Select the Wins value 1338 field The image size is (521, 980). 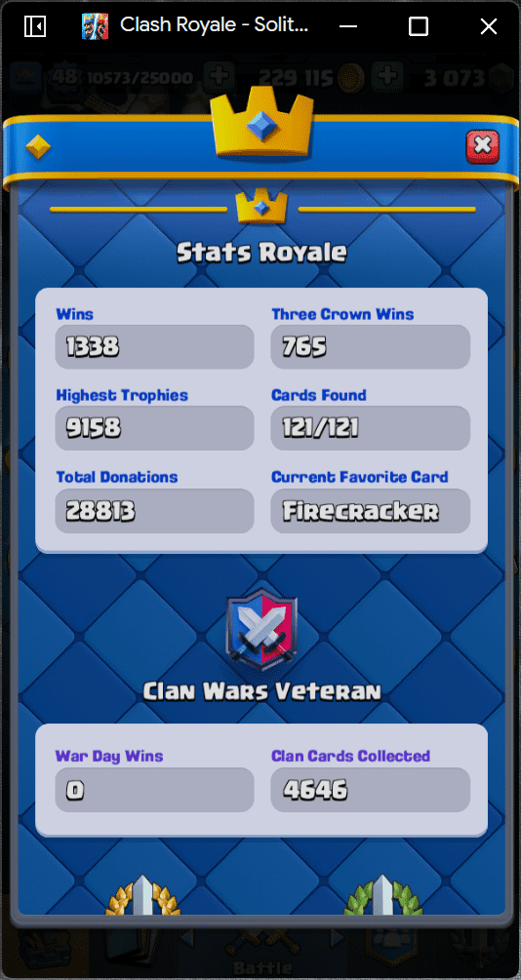pos(154,347)
